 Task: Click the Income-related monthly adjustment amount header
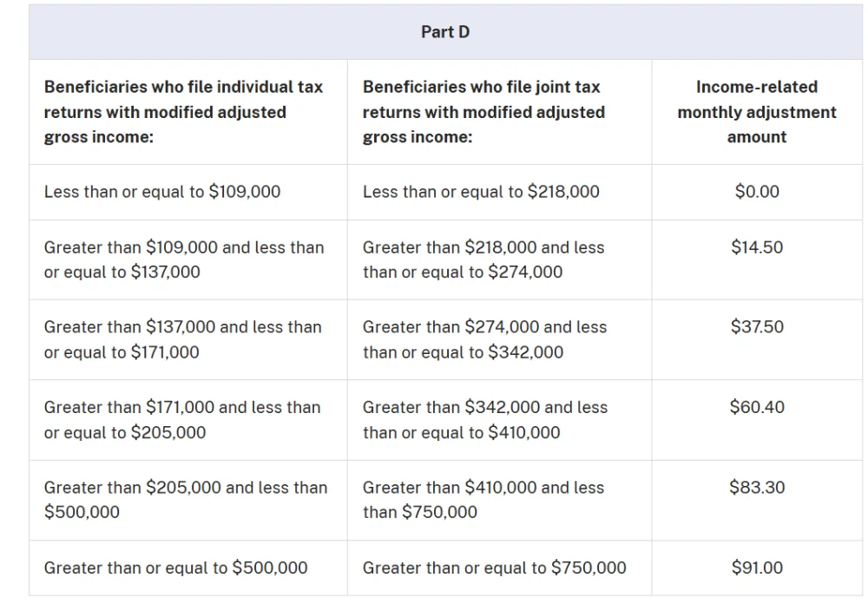tap(757, 112)
